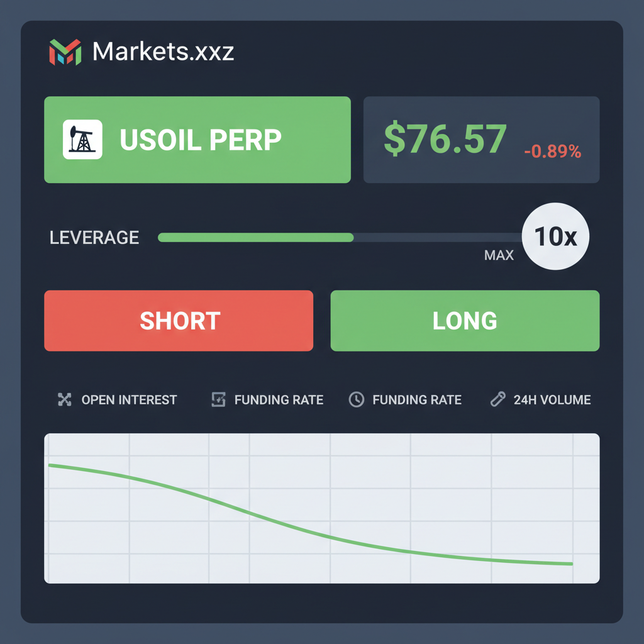
Task: Click the pencil icon beside 24H Volume
Action: 498,399
